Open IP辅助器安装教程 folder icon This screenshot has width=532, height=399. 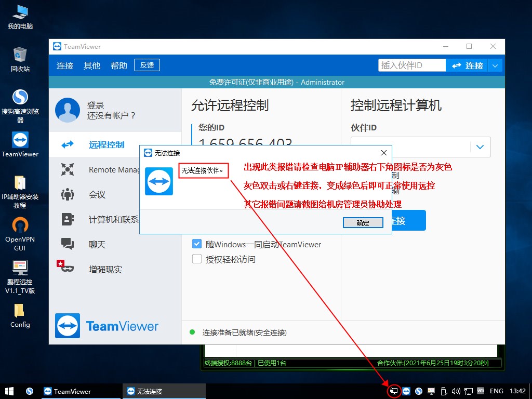tap(20, 192)
